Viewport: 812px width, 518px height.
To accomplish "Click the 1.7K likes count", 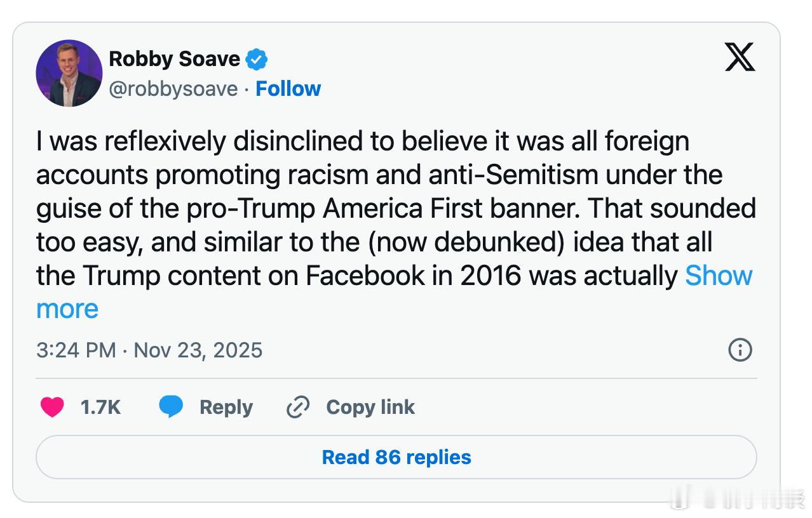I will click(x=100, y=407).
